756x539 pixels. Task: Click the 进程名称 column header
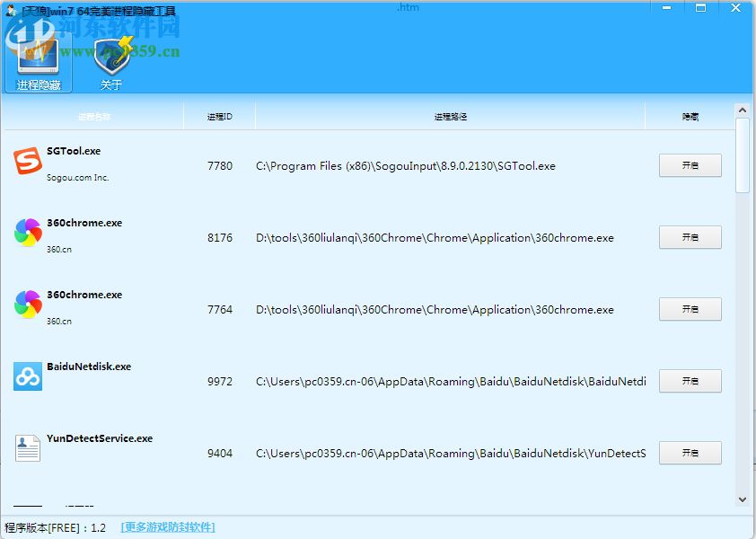pyautogui.click(x=94, y=117)
